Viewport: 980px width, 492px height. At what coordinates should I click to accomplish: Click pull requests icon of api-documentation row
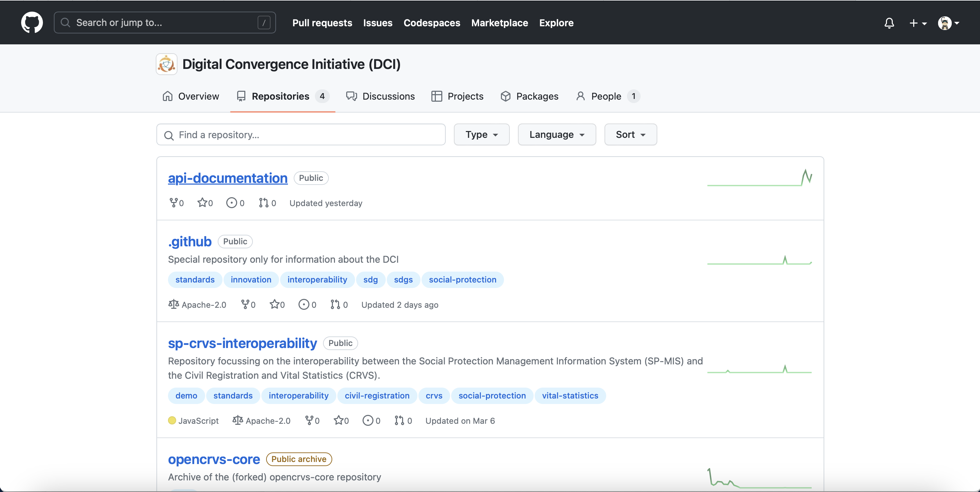(263, 203)
